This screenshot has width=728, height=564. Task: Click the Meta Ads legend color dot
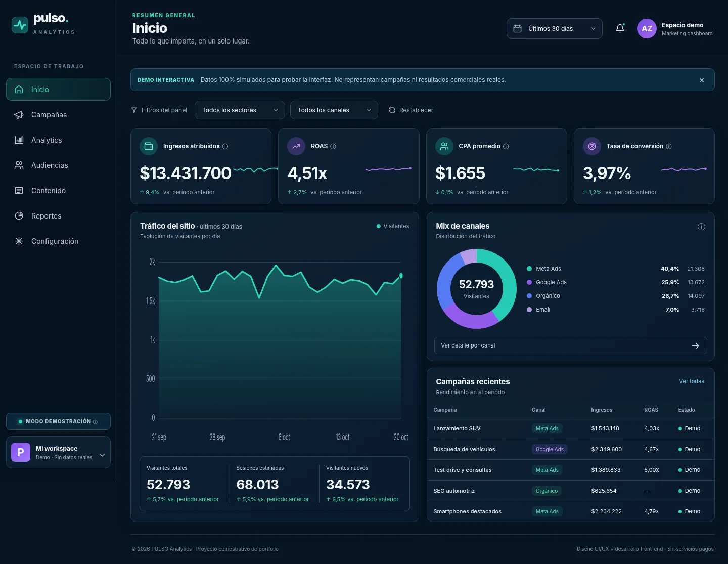point(529,269)
